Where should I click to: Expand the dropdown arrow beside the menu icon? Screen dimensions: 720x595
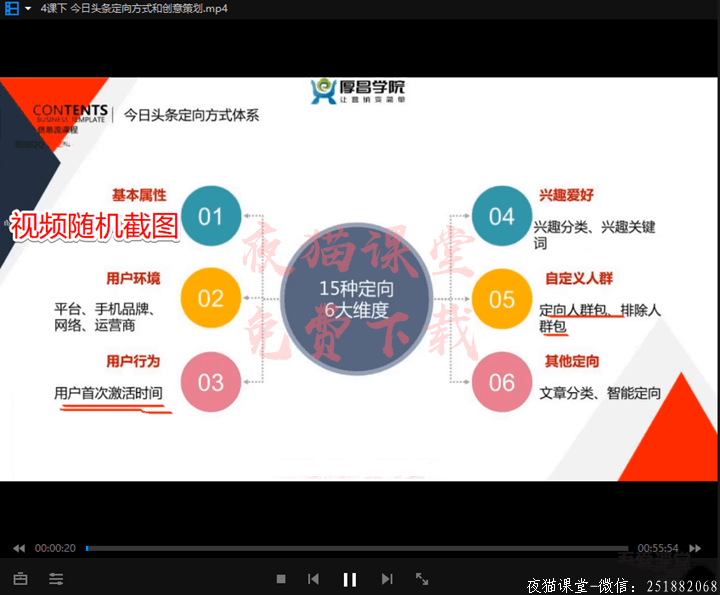28,8
